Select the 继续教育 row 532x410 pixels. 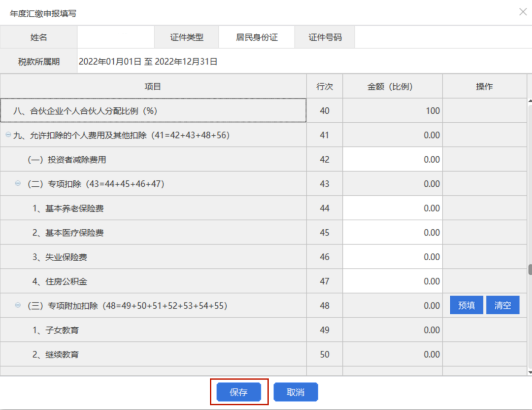(x=153, y=354)
